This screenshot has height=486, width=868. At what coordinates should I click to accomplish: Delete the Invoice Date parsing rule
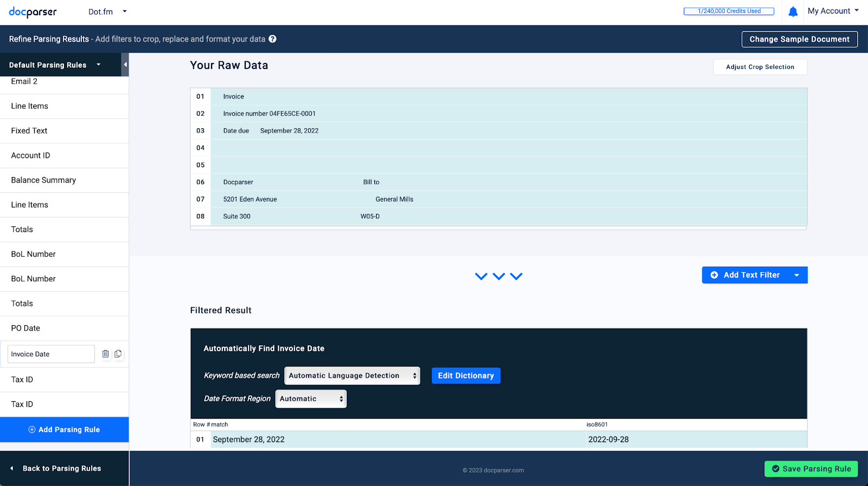pos(105,354)
